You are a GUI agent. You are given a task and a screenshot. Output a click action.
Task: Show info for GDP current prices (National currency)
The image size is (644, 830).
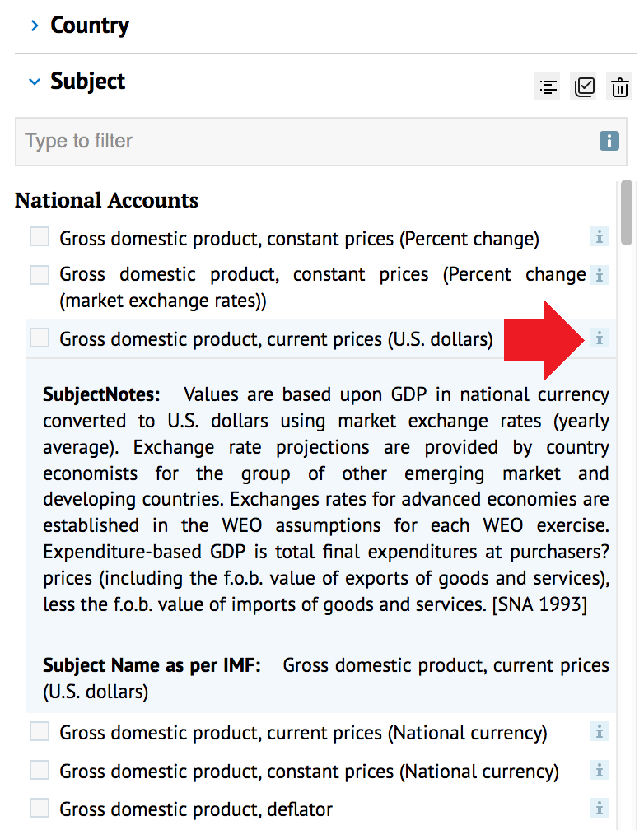600,732
